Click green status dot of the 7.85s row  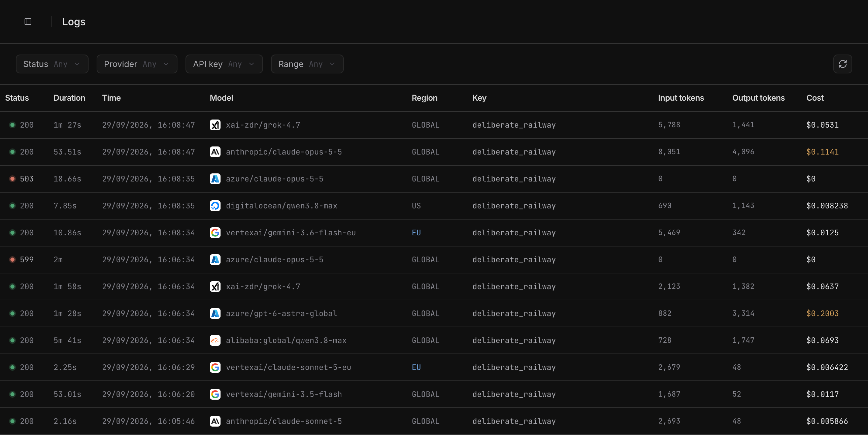coord(12,206)
